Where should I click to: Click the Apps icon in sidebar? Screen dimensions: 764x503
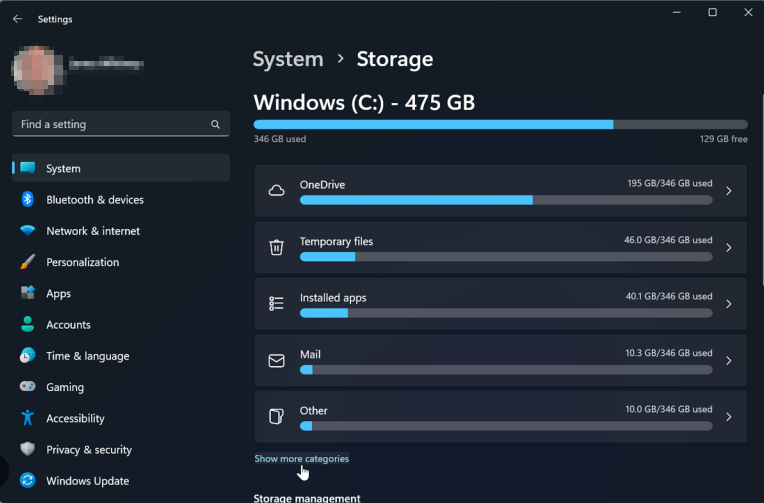click(x=28, y=293)
